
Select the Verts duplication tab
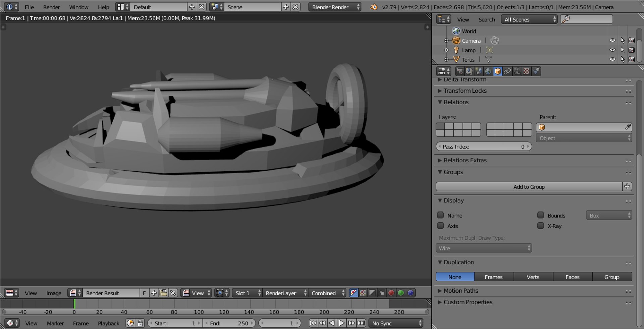point(533,277)
